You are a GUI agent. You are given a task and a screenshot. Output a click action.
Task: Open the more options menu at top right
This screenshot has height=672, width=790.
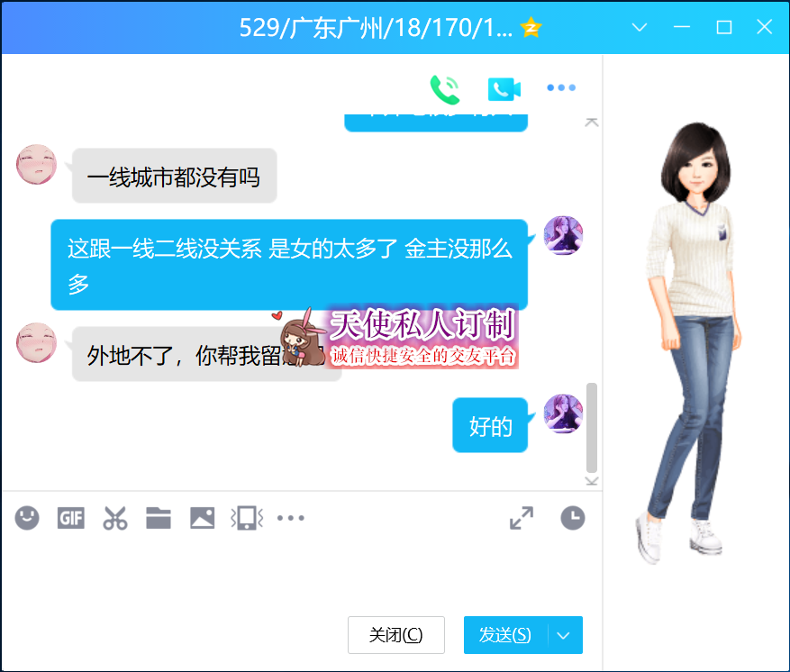point(561,88)
